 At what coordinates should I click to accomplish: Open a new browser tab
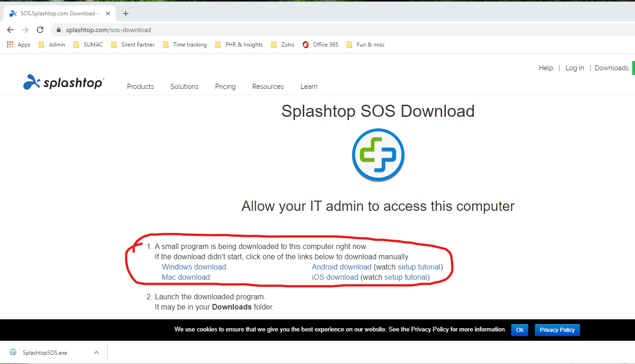(126, 13)
